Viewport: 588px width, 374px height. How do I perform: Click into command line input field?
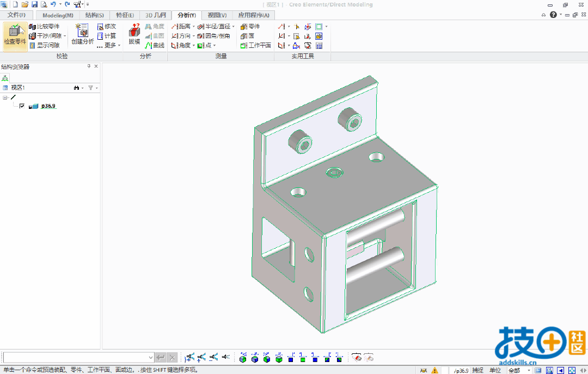click(75, 358)
